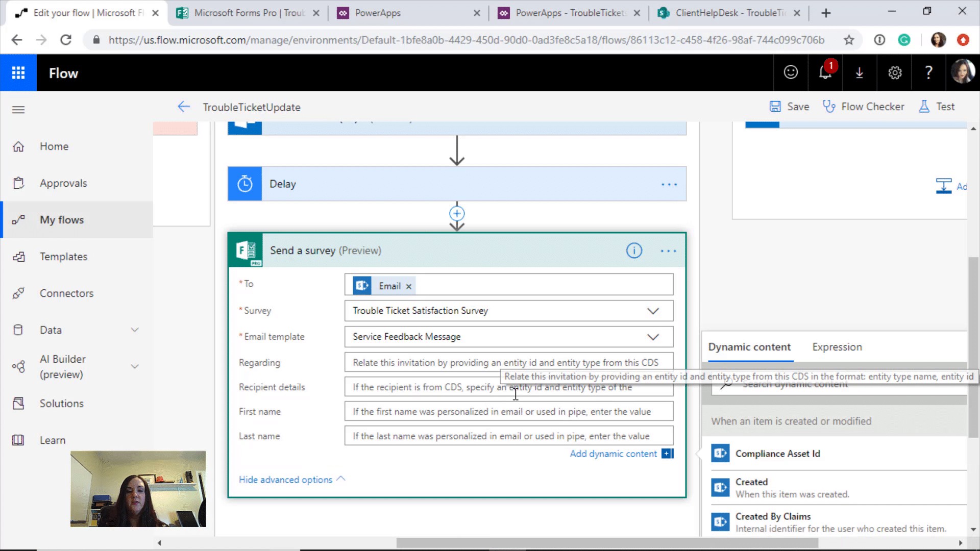The height and width of the screenshot is (551, 980).
Task: Switch to the Microsoft Forms Pro browser tab
Action: coord(248,13)
